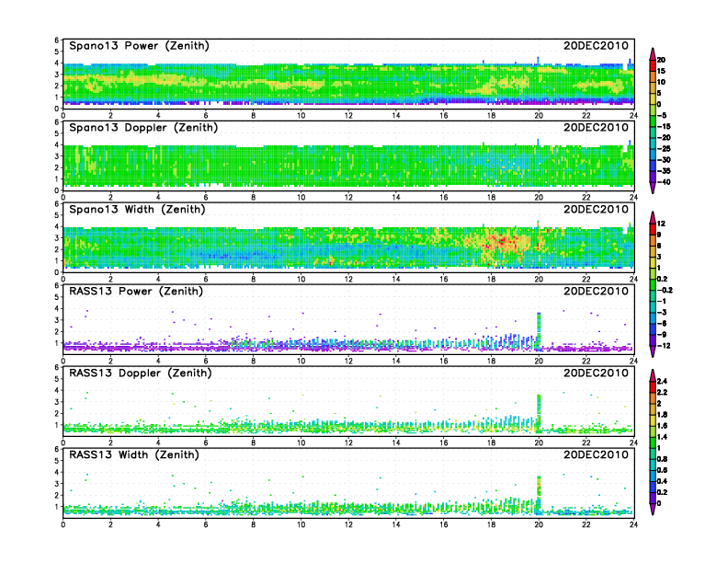
Task: Click the "-25" label on the top colorbar
Action: click(664, 149)
